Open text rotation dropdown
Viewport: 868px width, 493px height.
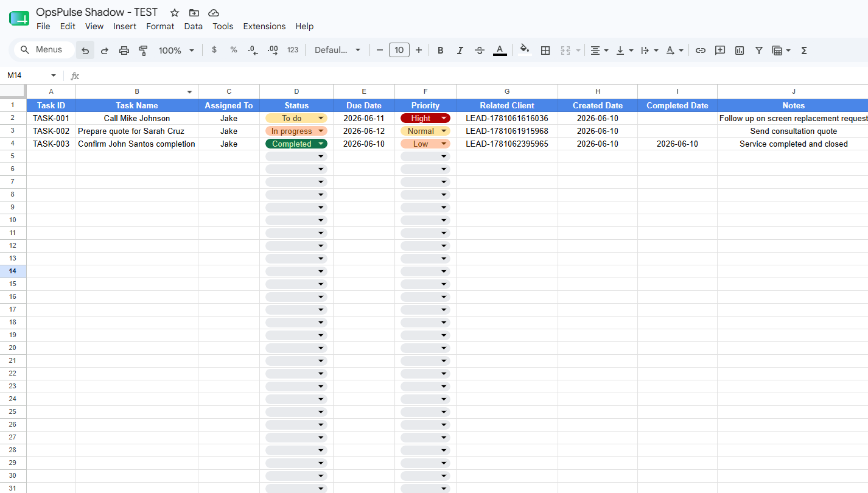pos(674,51)
